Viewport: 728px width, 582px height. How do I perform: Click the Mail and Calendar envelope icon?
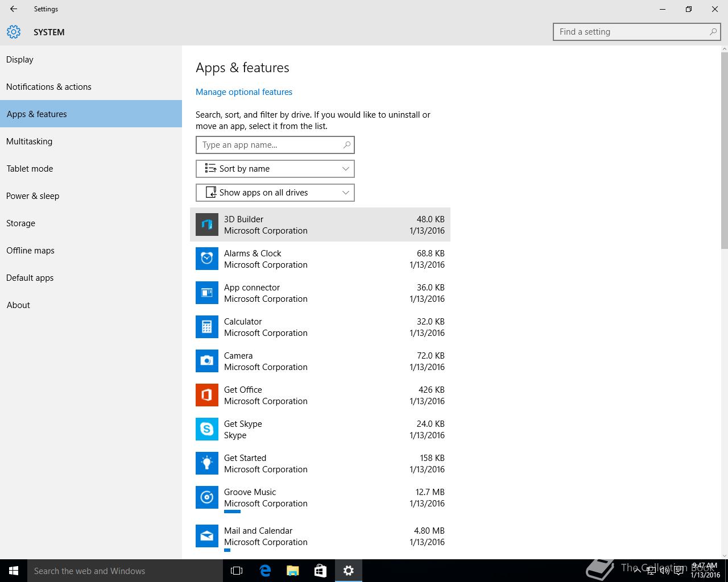pyautogui.click(x=207, y=536)
